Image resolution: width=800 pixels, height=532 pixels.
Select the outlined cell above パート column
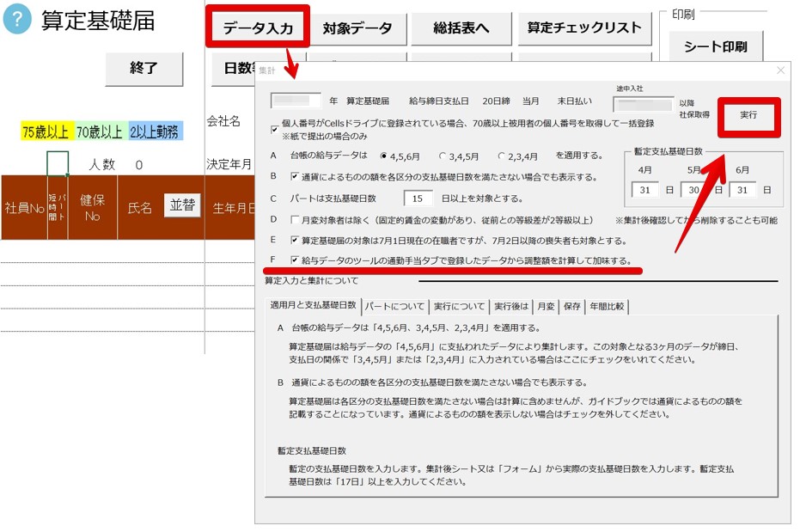[x=57, y=163]
